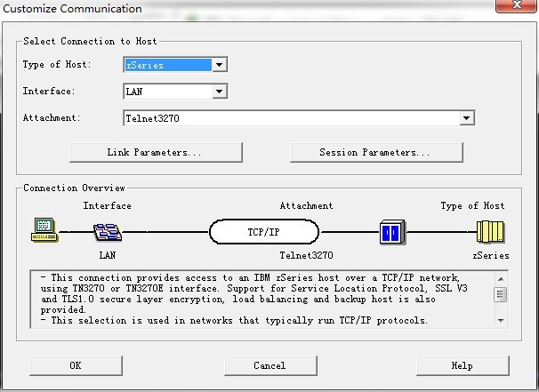Click 'Select Connection to Host' group title
Viewport: 539px width, 392px height.
(x=90, y=41)
